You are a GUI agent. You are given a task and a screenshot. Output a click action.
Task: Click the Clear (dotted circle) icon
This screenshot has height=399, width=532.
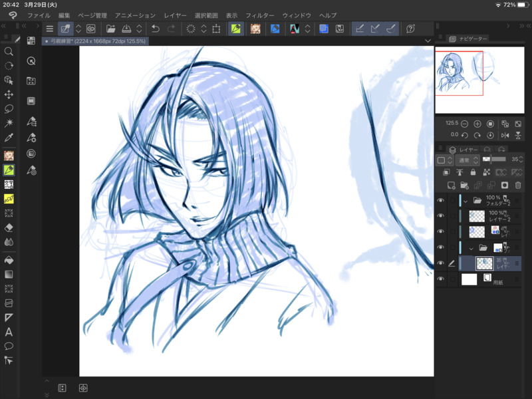coord(191,29)
